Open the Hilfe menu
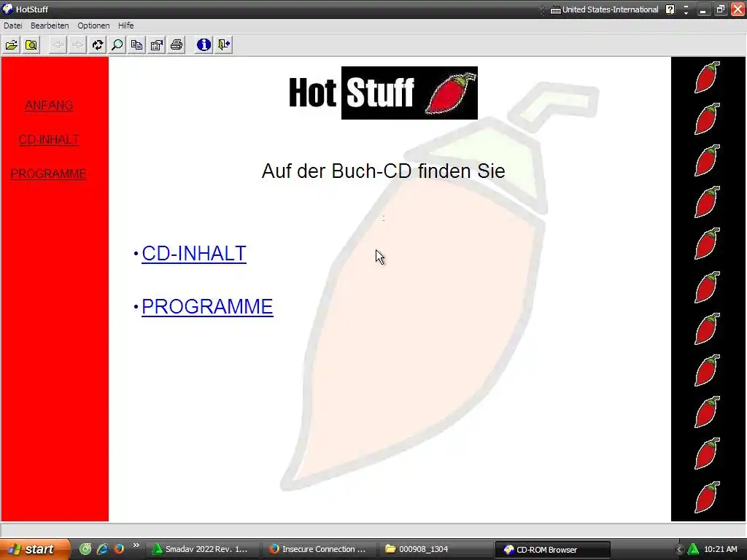The width and height of the screenshot is (747, 560). pyautogui.click(x=125, y=26)
